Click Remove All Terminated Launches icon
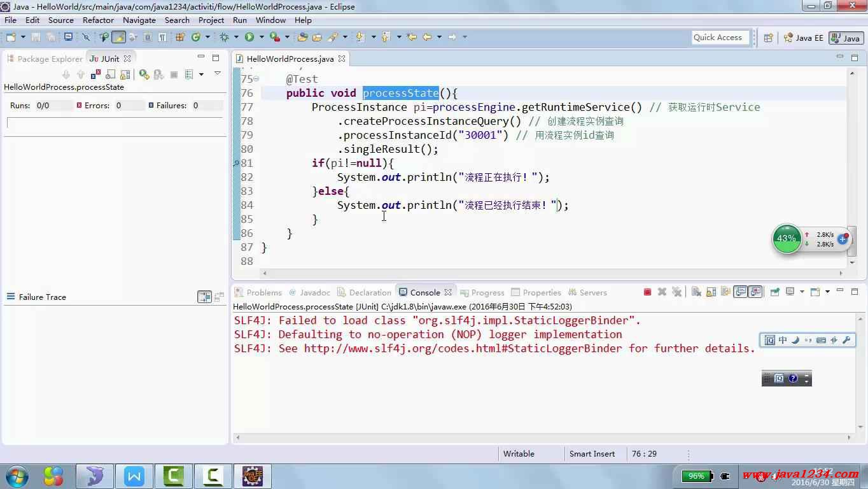 (676, 292)
